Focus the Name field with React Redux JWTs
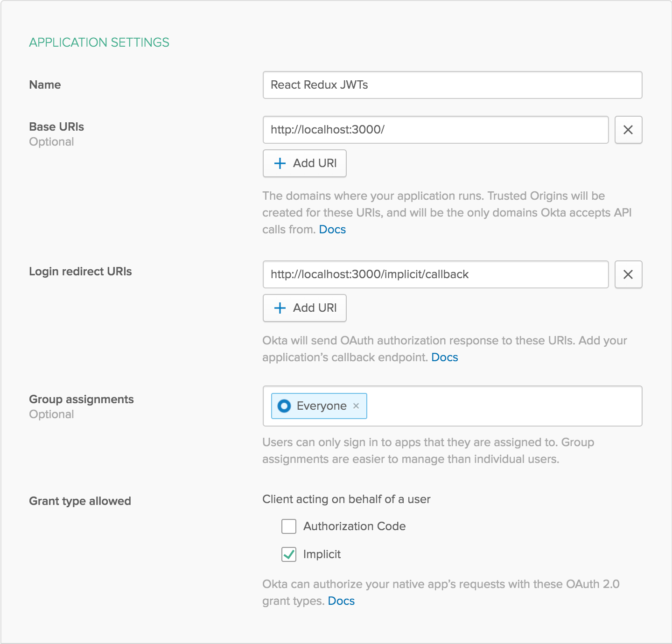The width and height of the screenshot is (672, 644). point(452,85)
